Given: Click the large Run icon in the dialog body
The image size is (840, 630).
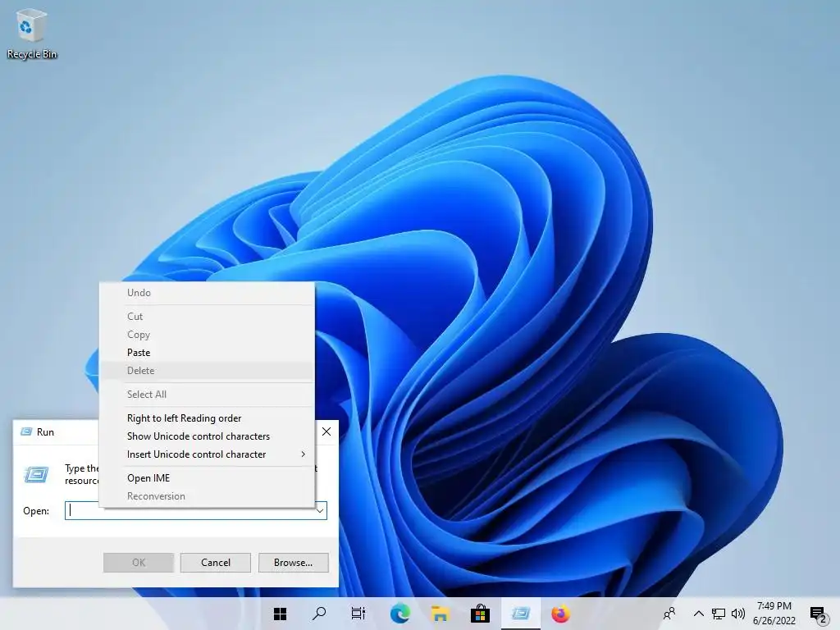Looking at the screenshot, I should coord(36,474).
